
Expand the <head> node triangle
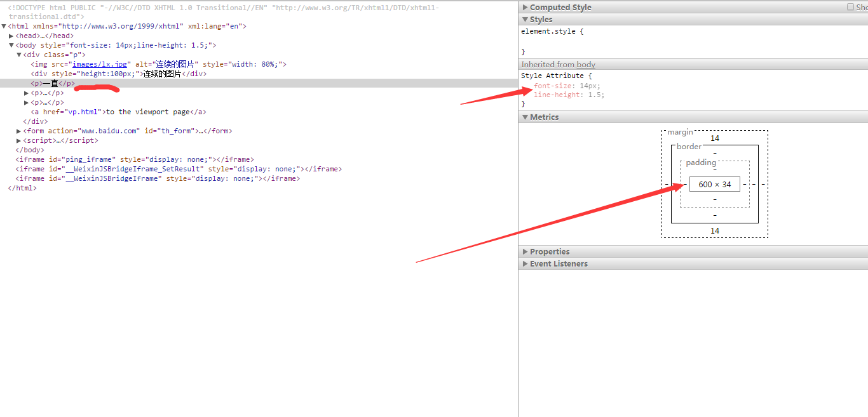point(11,36)
